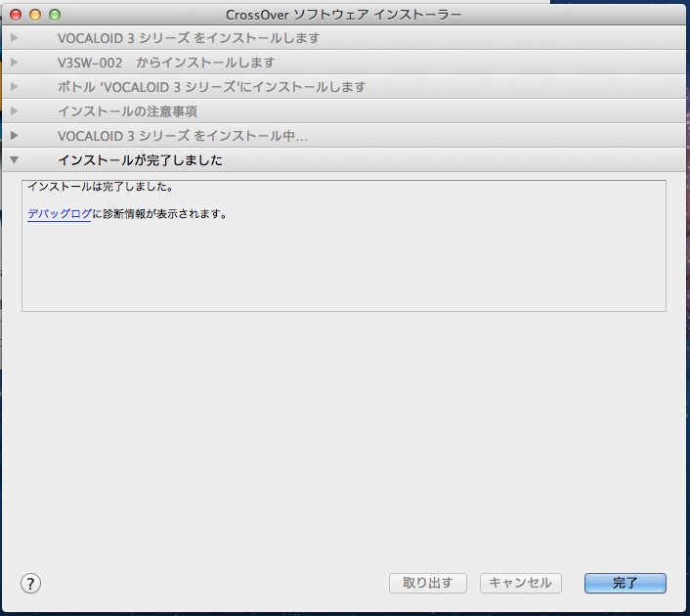Minimize the installer with the yellow button
690x616 pixels.
click(x=35, y=15)
